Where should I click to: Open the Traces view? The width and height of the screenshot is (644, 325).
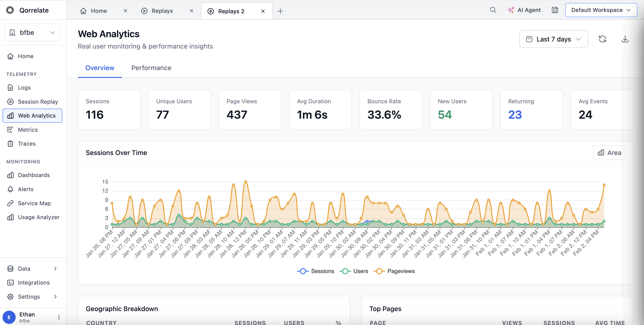pos(27,144)
